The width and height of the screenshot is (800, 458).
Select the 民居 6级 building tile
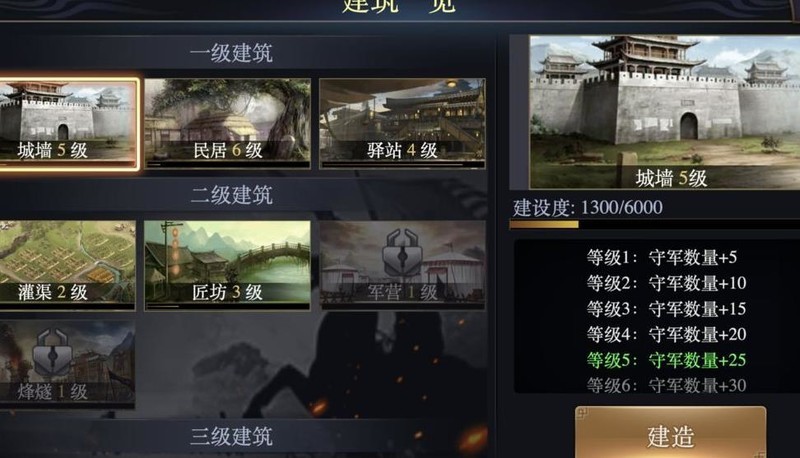click(228, 124)
